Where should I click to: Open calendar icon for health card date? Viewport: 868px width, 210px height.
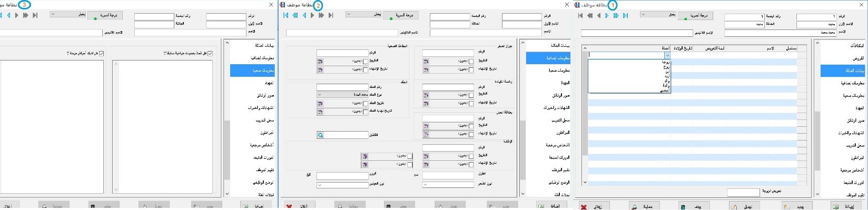click(320, 62)
